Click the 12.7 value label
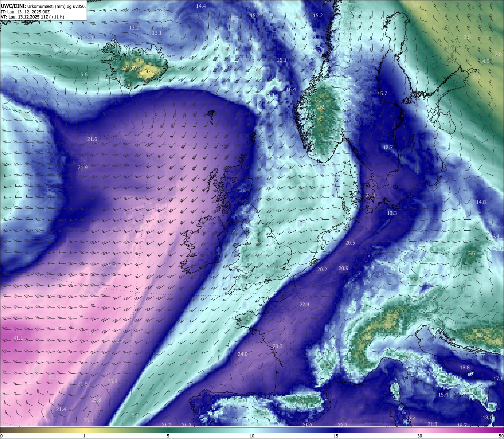This screenshot has width=504, height=439. [388, 147]
